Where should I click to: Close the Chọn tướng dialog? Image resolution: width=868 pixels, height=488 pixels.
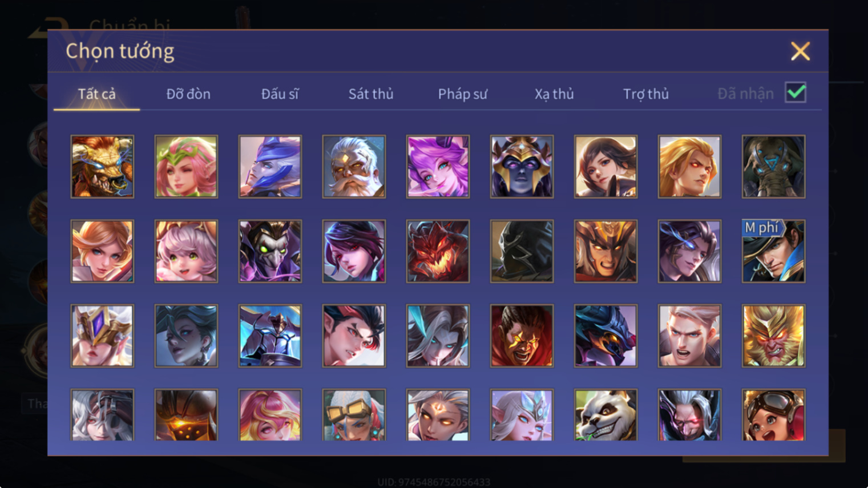click(800, 51)
